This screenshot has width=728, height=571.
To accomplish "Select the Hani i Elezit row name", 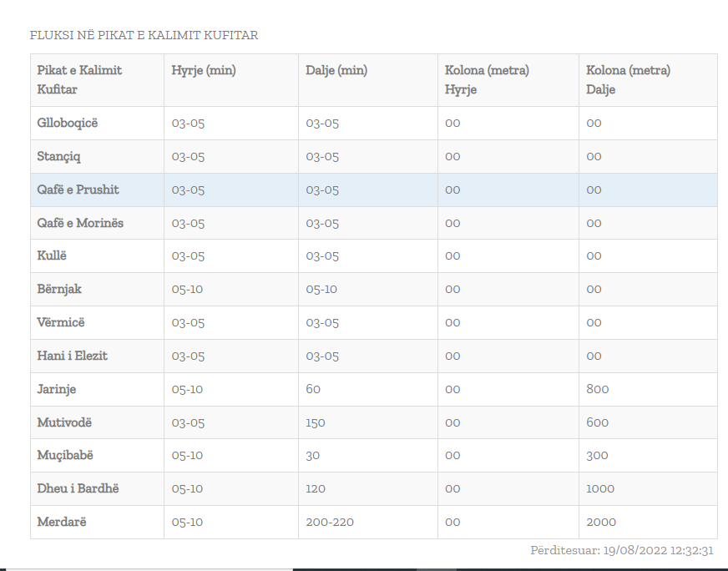I will (73, 356).
